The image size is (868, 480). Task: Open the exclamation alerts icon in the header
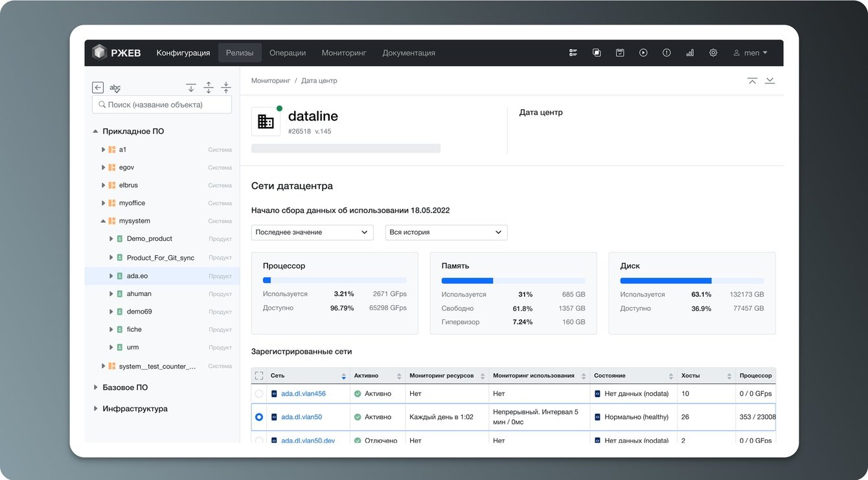[667, 53]
